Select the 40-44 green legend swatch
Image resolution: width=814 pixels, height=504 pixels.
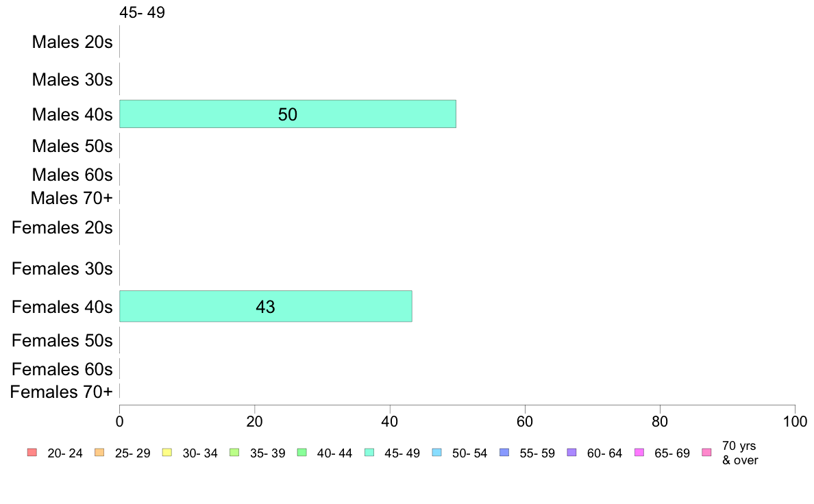coord(302,453)
